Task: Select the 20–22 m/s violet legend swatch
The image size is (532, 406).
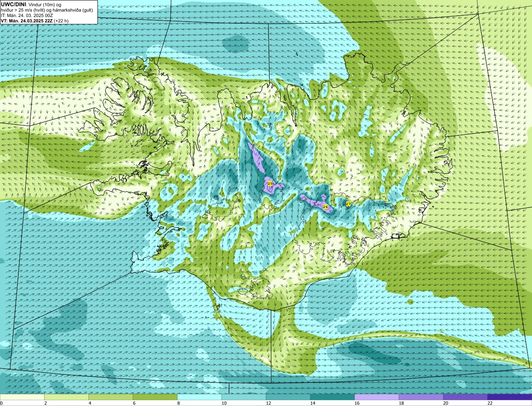Action: pyautogui.click(x=465, y=397)
